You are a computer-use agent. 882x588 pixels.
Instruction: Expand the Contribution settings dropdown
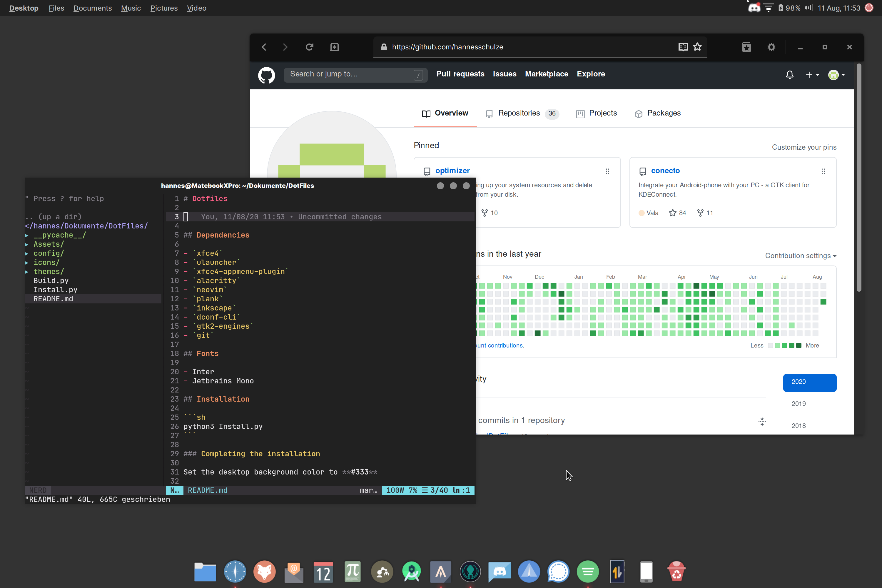[x=801, y=256]
